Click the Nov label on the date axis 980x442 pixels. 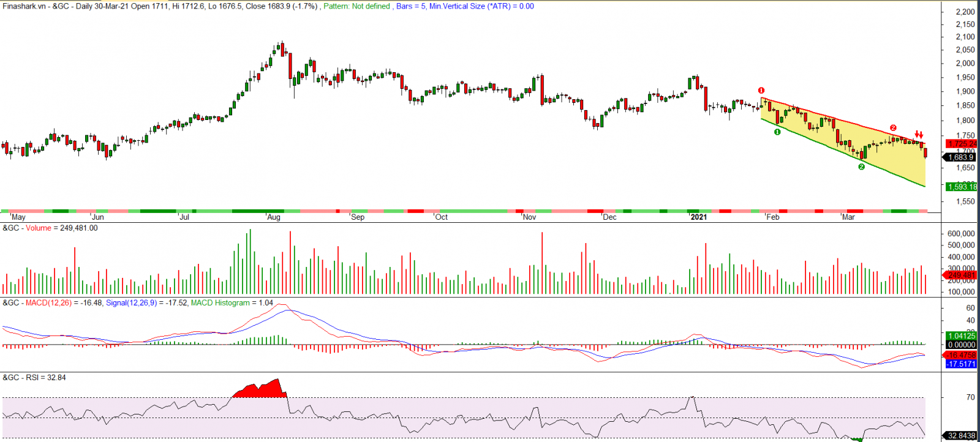click(529, 217)
